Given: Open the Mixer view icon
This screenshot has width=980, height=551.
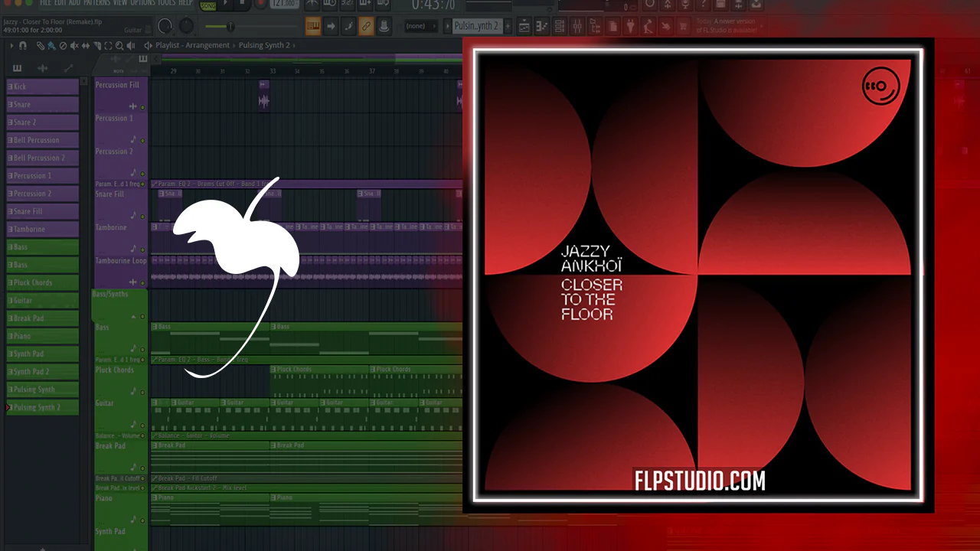Looking at the screenshot, I should point(577,26).
